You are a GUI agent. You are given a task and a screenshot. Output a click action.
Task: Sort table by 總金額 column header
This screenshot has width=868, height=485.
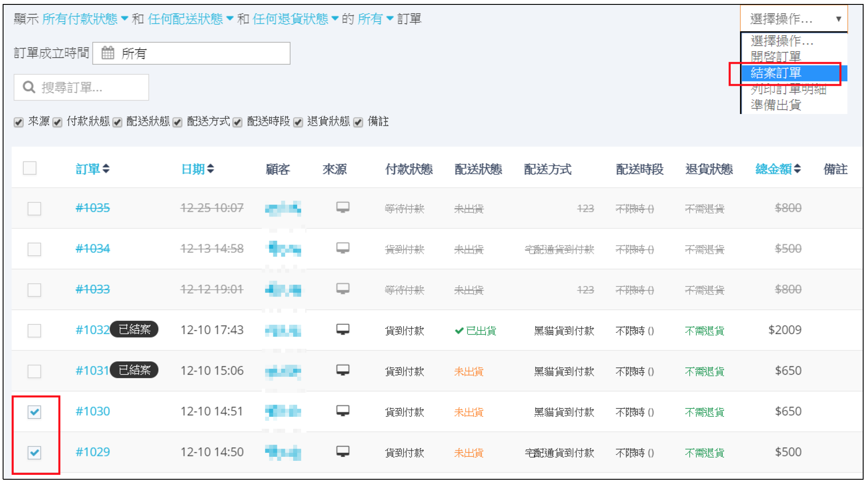773,169
